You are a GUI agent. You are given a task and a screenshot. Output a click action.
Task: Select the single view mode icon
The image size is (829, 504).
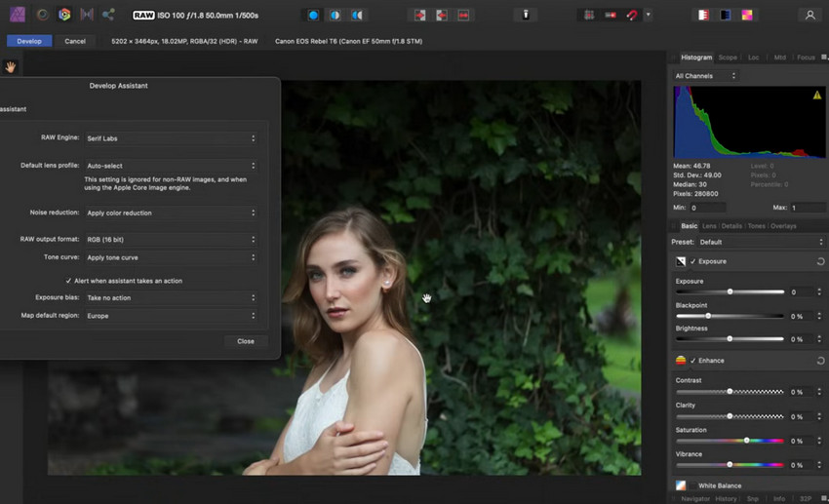click(x=313, y=16)
